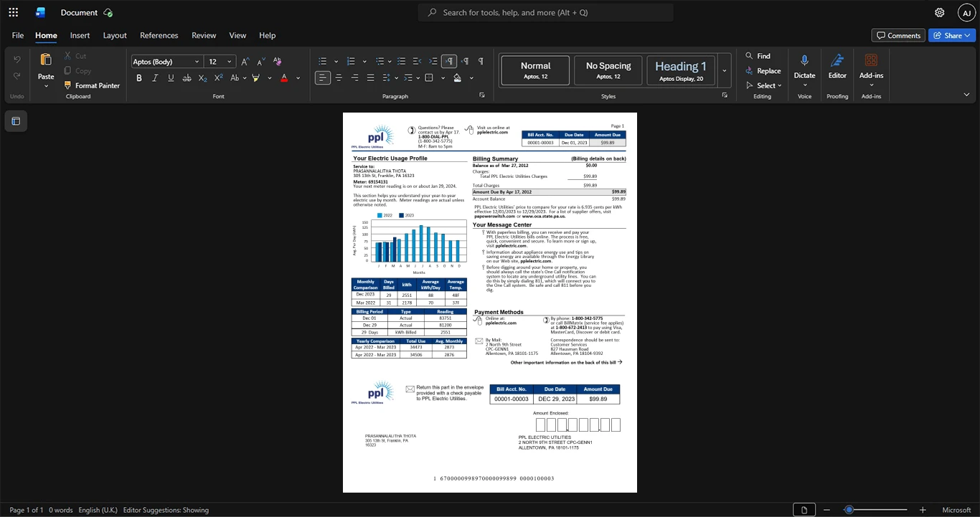The width and height of the screenshot is (980, 517).
Task: Expand the Styles gallery
Action: (x=725, y=70)
